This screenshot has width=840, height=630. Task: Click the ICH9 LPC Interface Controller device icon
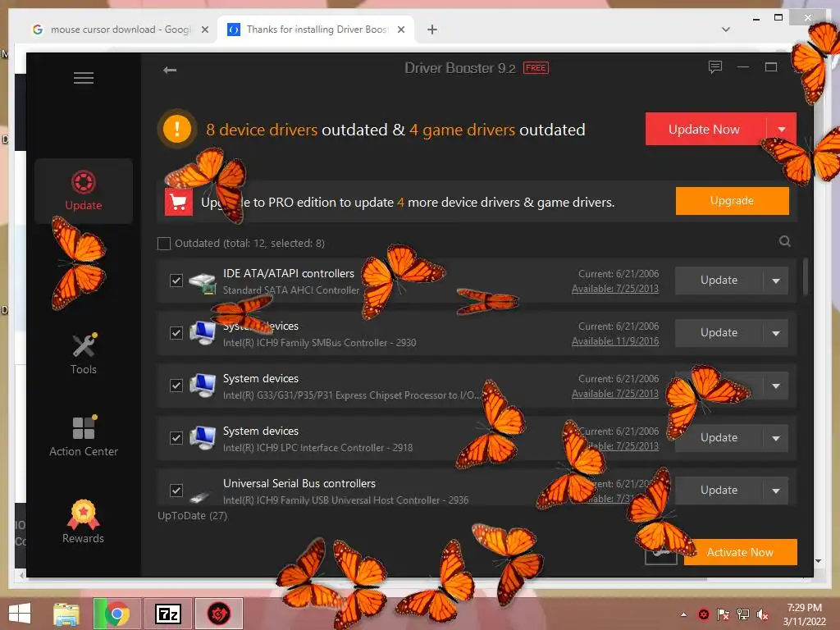coord(203,438)
